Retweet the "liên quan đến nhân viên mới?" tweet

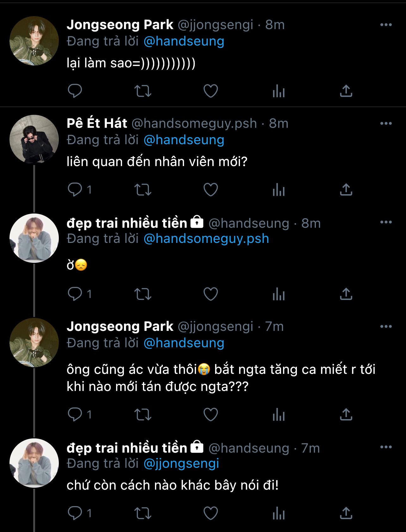143,190
